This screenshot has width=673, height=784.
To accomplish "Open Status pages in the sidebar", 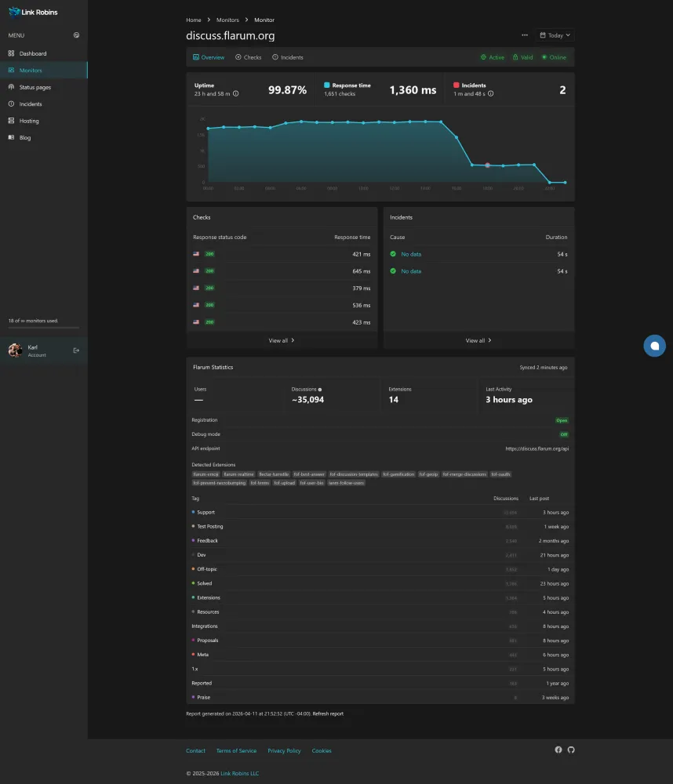I will (43, 87).
